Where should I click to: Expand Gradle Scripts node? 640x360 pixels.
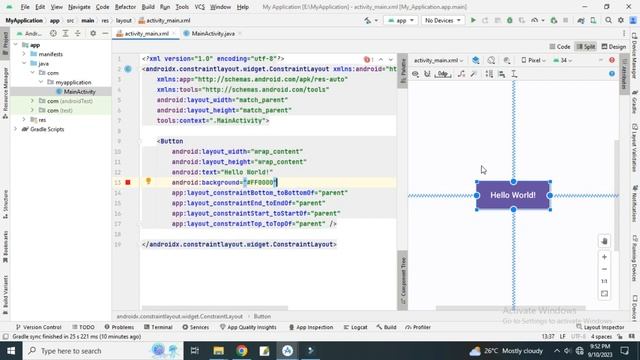(16, 129)
